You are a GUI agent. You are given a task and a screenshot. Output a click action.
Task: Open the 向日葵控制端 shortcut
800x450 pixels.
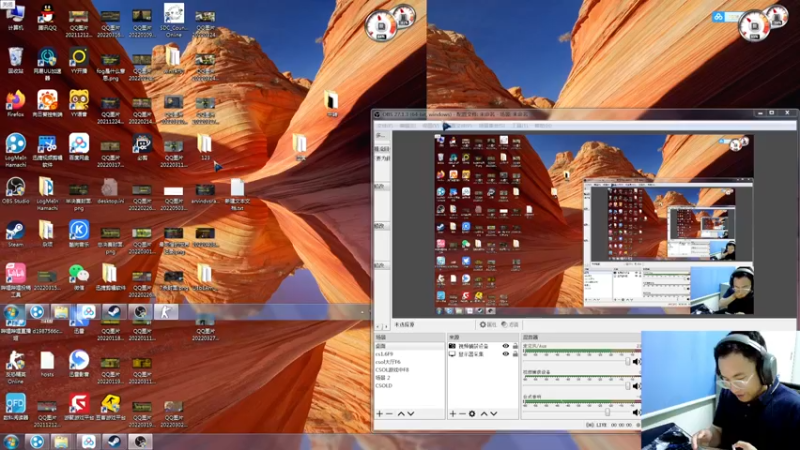[x=47, y=104]
